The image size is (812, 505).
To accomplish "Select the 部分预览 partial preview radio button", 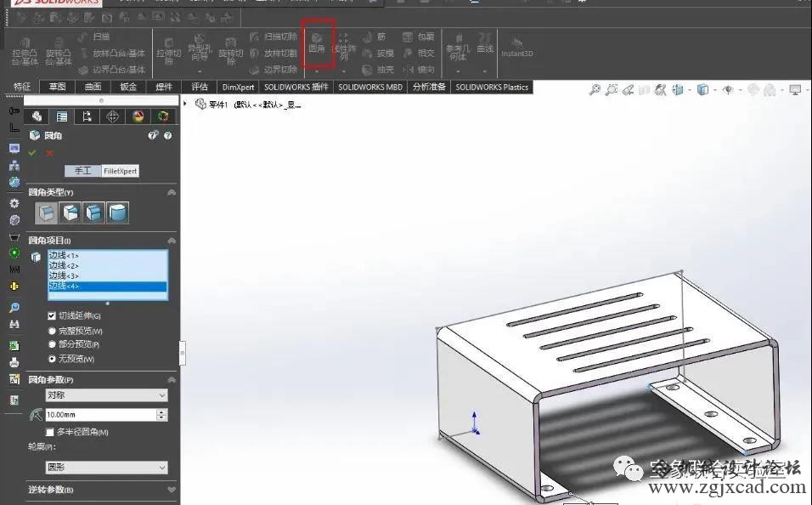I will 52,343.
